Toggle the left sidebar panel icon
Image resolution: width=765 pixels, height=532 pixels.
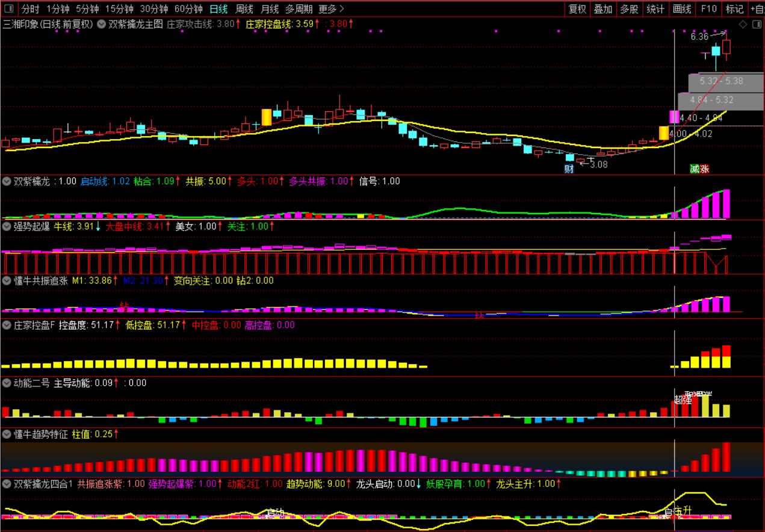click(x=8, y=9)
